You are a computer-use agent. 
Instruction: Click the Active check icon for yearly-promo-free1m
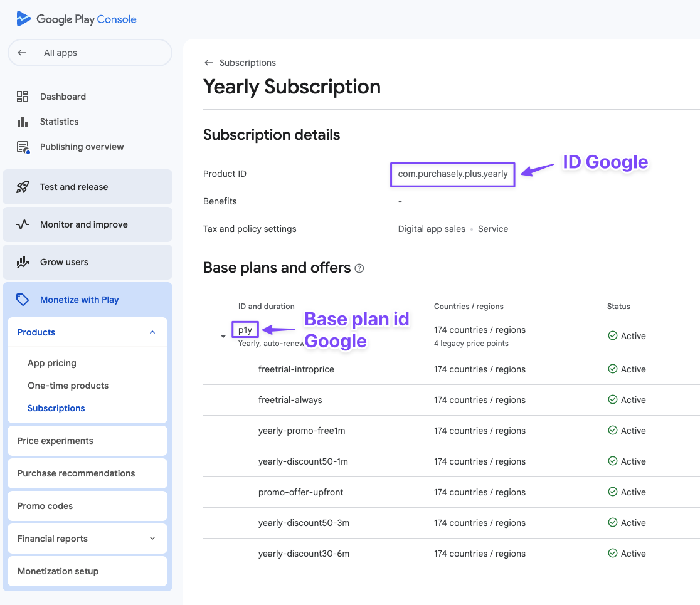pos(612,431)
